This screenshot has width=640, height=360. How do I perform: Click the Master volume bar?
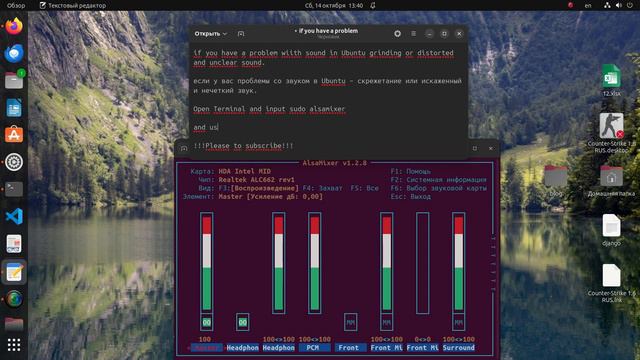[207, 263]
